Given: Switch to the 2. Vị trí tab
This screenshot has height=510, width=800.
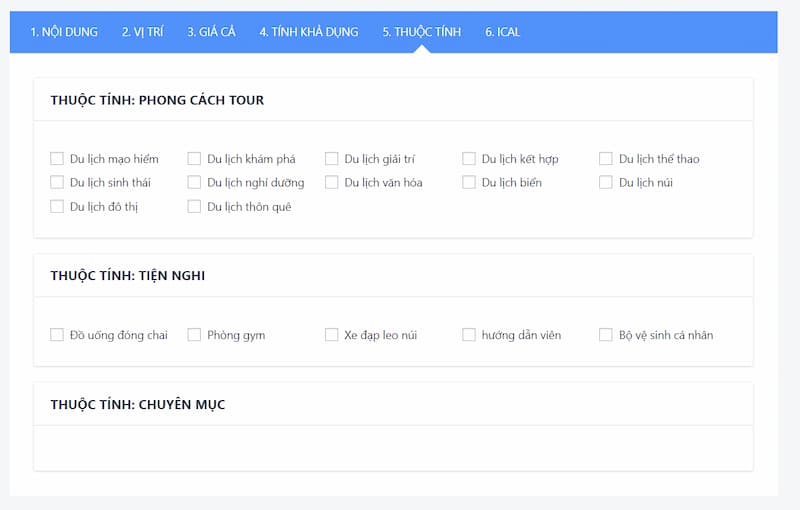Looking at the screenshot, I should pyautogui.click(x=142, y=32).
